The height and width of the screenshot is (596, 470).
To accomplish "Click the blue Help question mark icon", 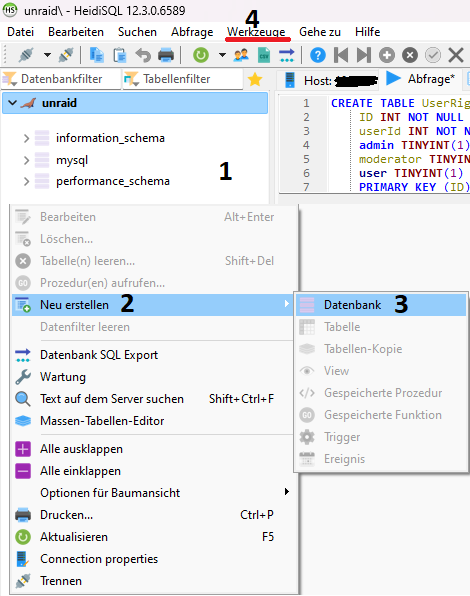I will [318, 55].
